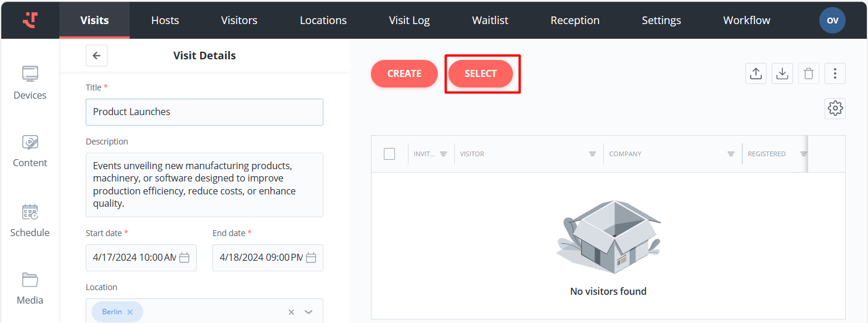Click the Title input field

click(204, 112)
